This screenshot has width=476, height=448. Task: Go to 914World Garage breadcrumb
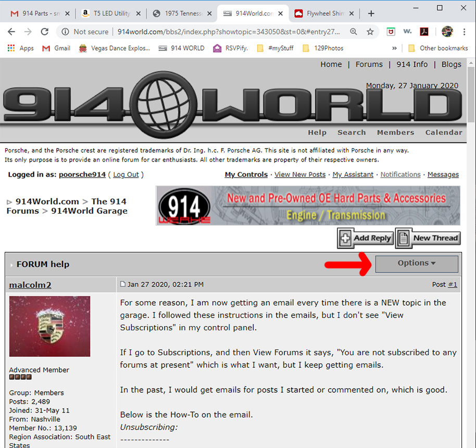[89, 211]
